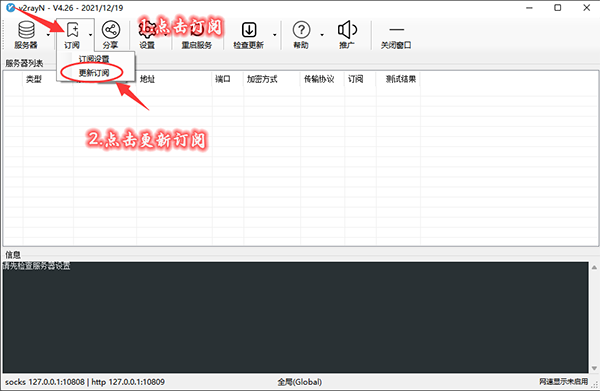This screenshot has width=600, height=391.
Task: Click the 网速显示未启用 status bar text
Action: [x=563, y=381]
